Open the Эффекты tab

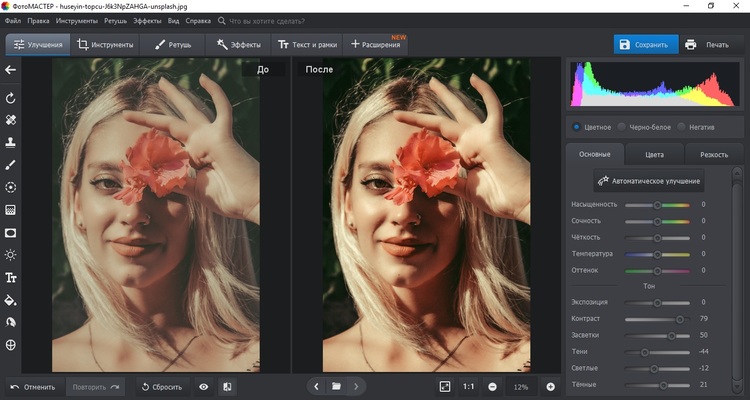238,45
